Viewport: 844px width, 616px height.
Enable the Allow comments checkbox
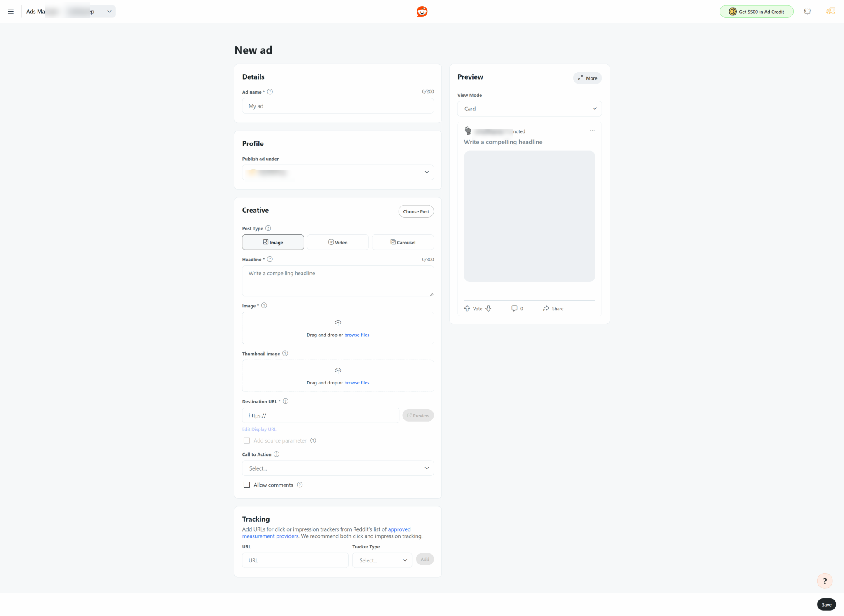pos(247,485)
